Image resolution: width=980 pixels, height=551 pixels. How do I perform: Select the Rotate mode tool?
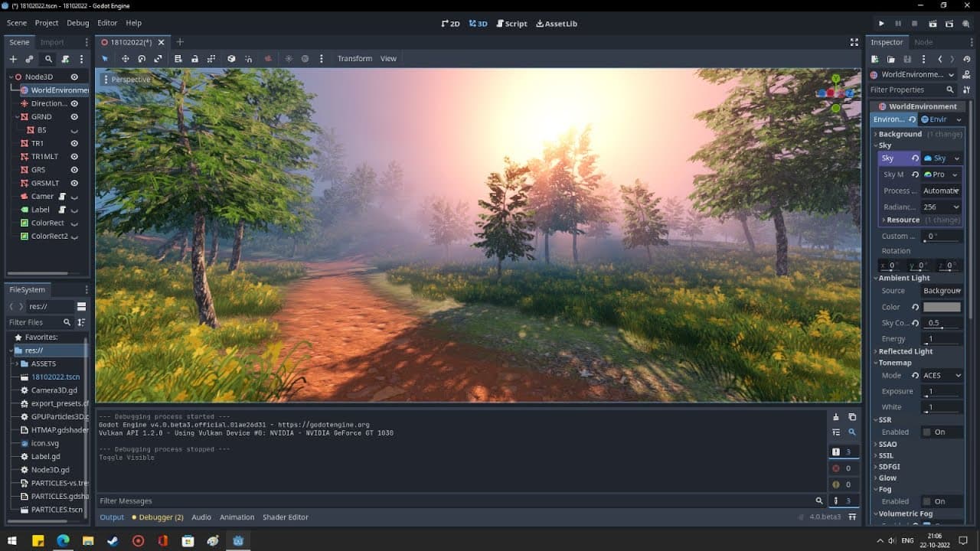(142, 59)
